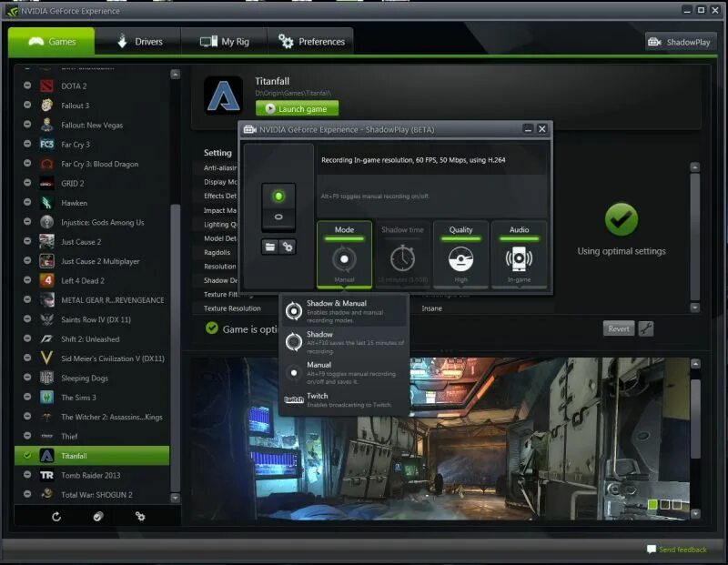Click the Send feedback link
Screen dimensions: 728x565
coord(682,550)
